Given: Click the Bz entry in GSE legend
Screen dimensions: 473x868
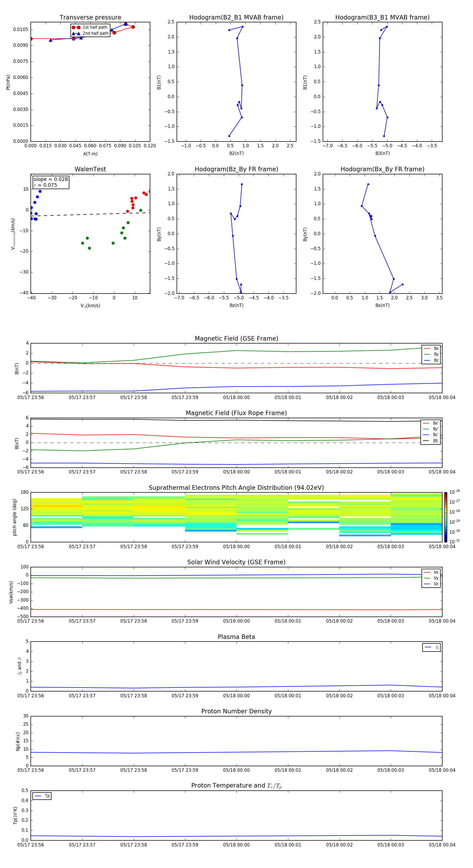Looking at the screenshot, I should click(431, 360).
